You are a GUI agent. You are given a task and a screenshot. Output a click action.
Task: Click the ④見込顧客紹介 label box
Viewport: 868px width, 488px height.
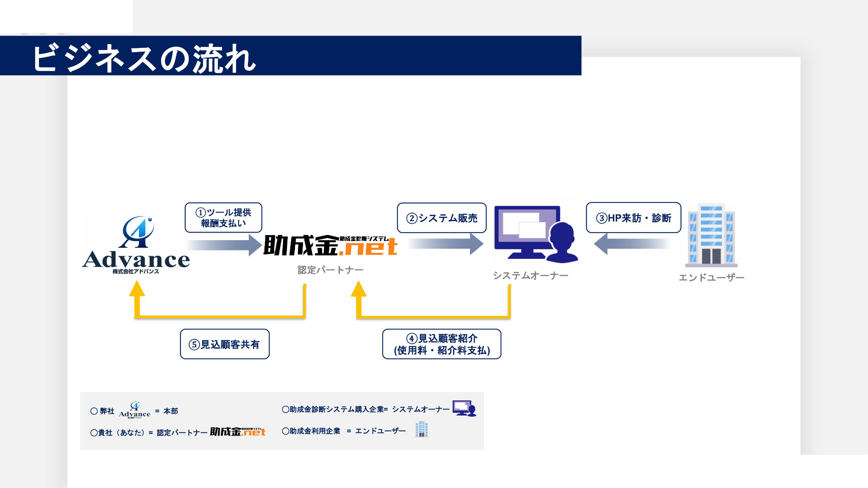click(x=442, y=344)
